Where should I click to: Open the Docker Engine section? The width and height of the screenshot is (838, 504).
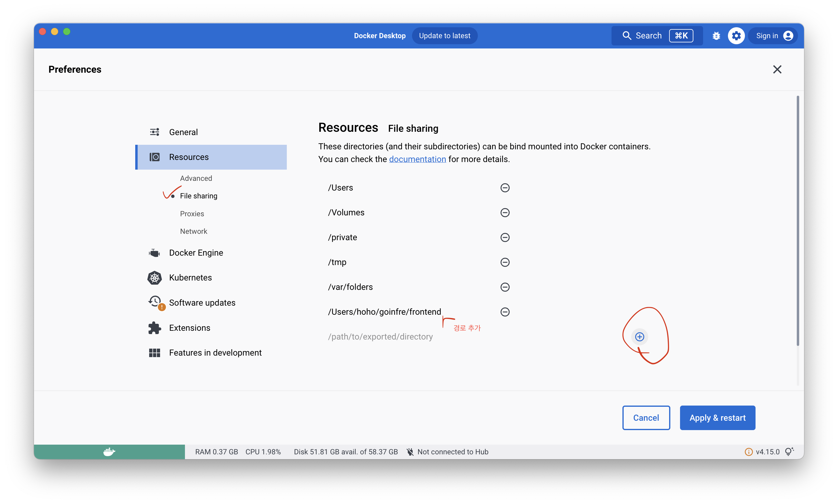click(211, 253)
